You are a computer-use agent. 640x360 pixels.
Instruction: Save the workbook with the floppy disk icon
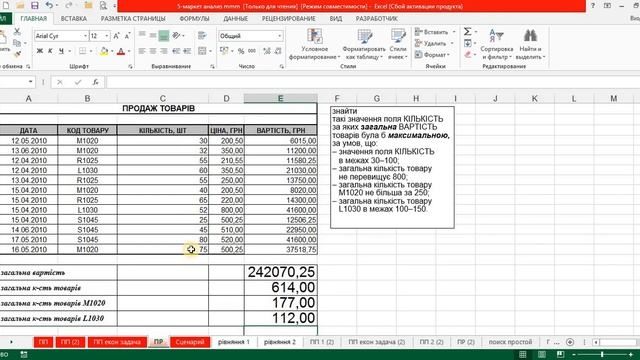35,6
